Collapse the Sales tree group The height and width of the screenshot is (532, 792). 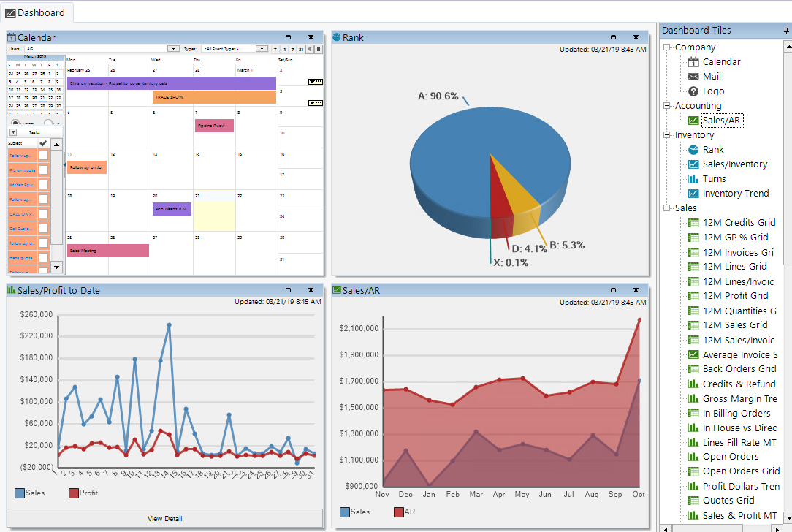coord(667,208)
